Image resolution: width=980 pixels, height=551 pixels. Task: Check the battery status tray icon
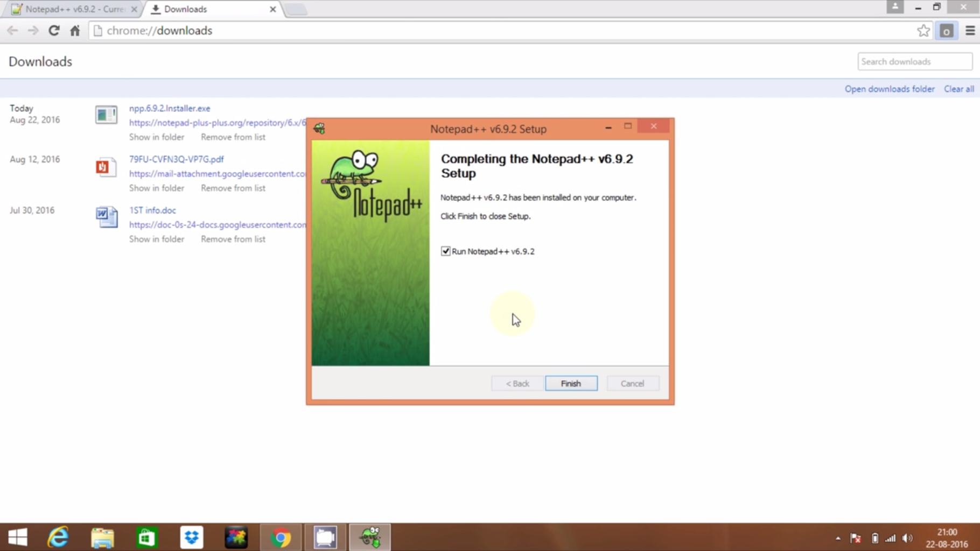click(x=874, y=538)
